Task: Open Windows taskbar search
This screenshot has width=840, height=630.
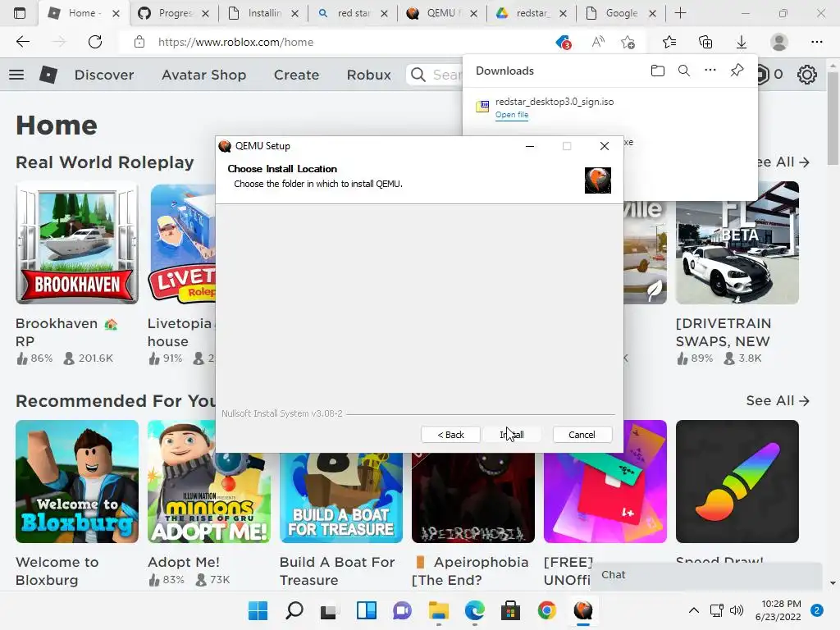Action: point(294,610)
